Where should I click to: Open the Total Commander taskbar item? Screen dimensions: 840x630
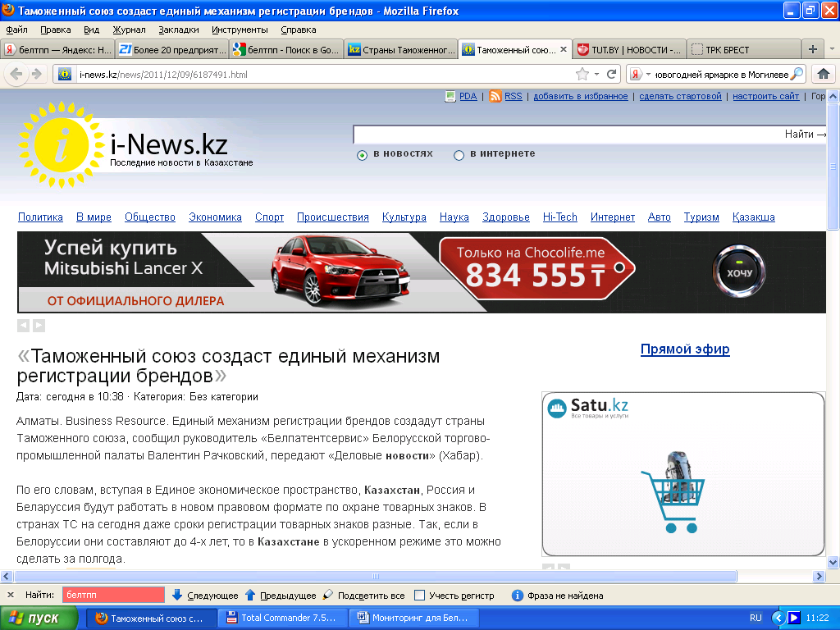[284, 619]
